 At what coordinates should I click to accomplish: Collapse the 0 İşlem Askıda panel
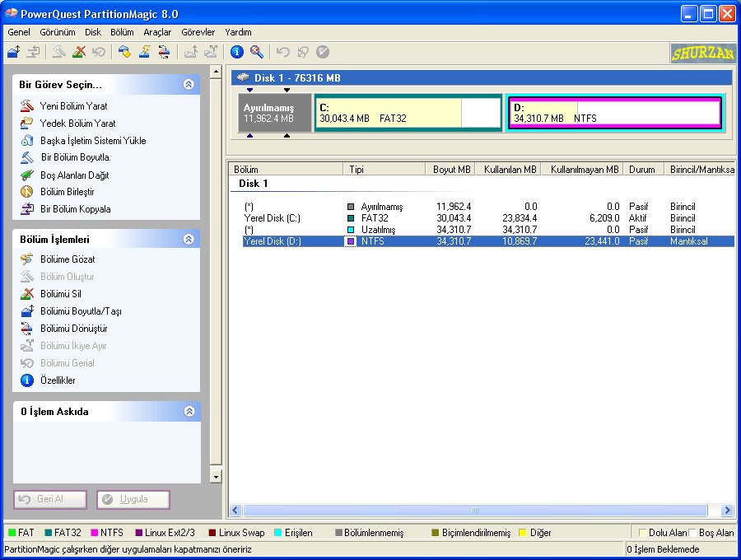tap(189, 411)
